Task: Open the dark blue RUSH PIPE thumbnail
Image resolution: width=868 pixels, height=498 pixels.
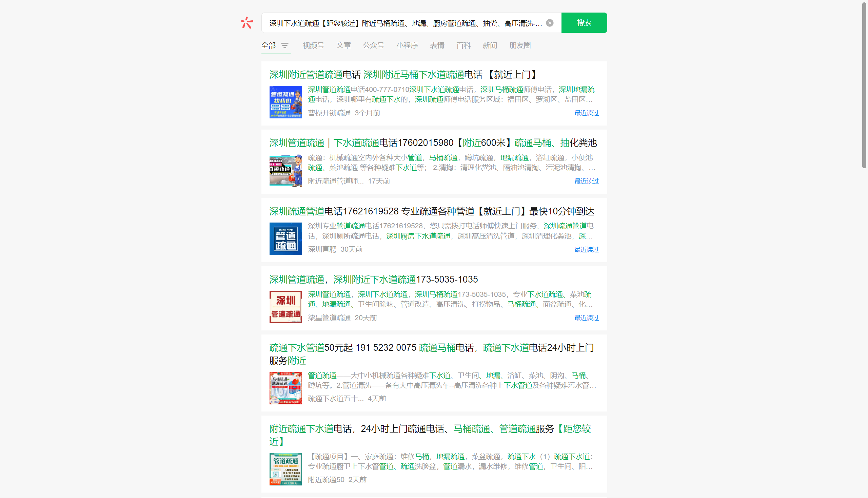Action: (285, 239)
